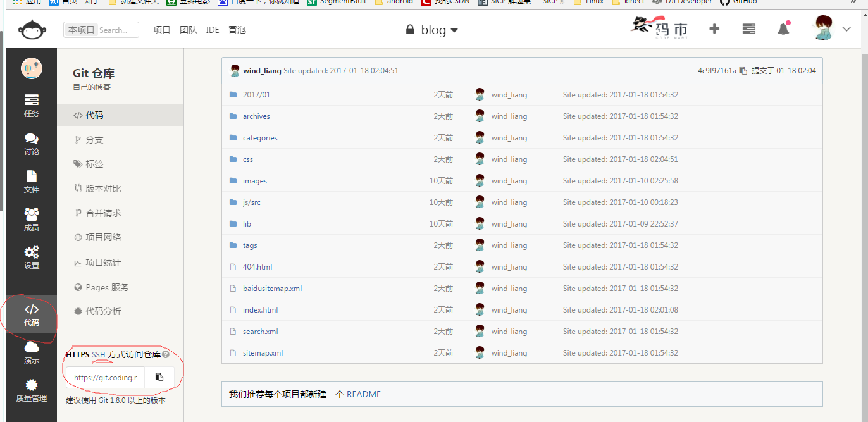
Task: Expand the user avatar menu arrow
Action: pyautogui.click(x=847, y=29)
